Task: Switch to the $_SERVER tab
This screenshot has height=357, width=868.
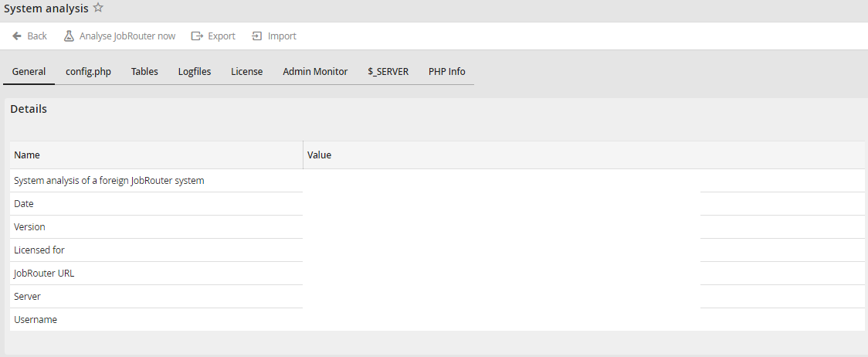Action: point(388,72)
